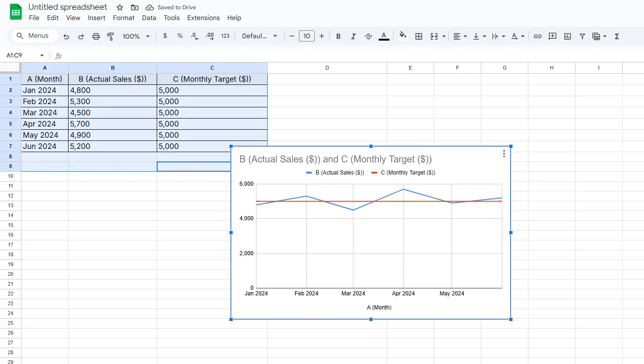Open the fill color paint bucket

click(x=403, y=36)
